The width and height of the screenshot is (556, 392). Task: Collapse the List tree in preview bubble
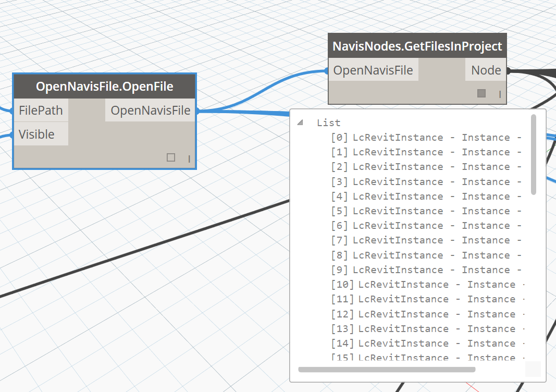[300, 123]
